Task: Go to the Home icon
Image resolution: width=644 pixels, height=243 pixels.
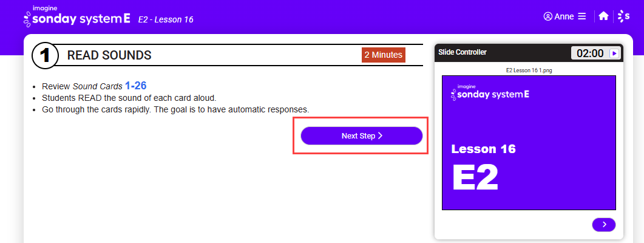Action: click(x=603, y=16)
